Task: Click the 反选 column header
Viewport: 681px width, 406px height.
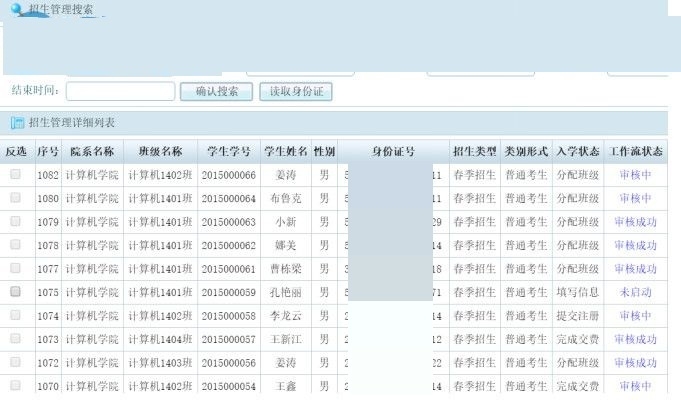Action: (17, 152)
